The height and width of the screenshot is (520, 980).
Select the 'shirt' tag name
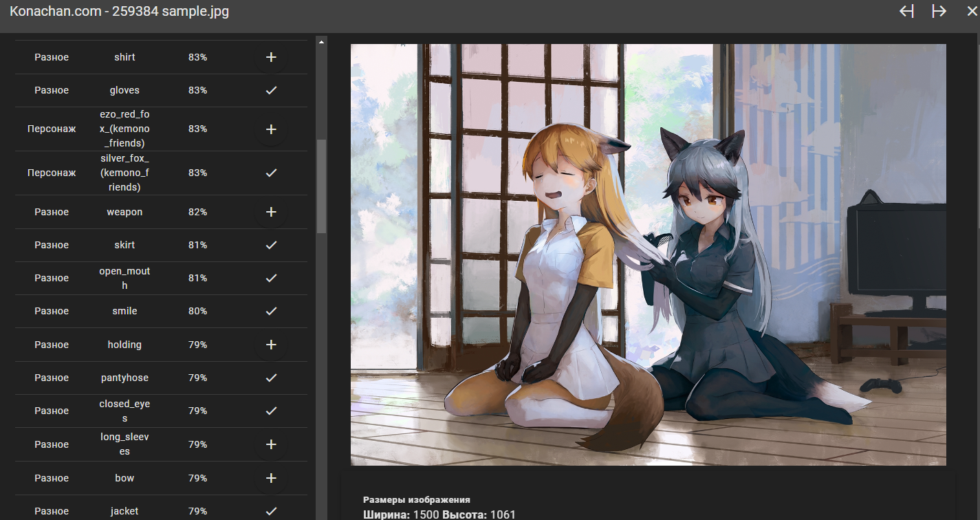pos(124,57)
